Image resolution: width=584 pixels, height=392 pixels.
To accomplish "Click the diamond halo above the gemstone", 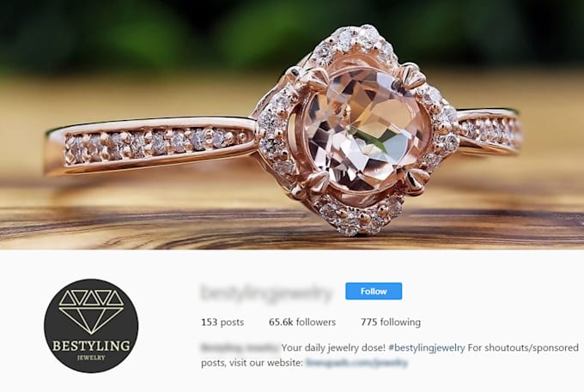I will 352,45.
